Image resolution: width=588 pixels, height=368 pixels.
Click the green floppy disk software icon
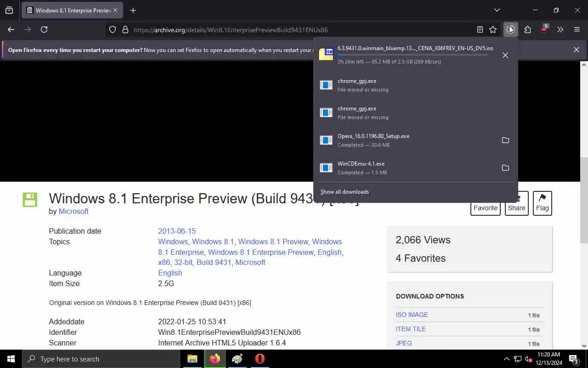pyautogui.click(x=30, y=200)
